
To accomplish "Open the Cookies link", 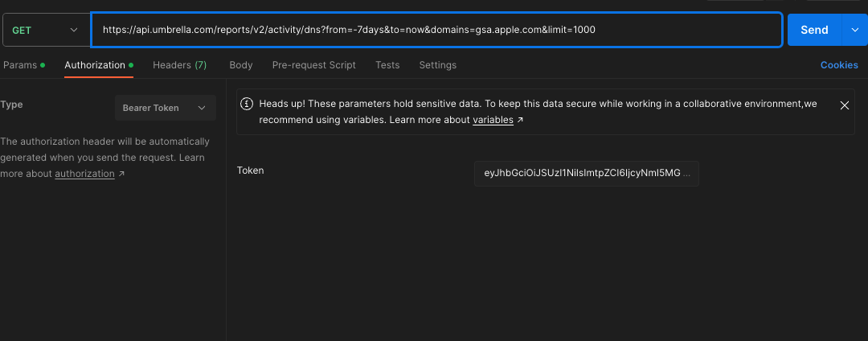I will pos(838,65).
